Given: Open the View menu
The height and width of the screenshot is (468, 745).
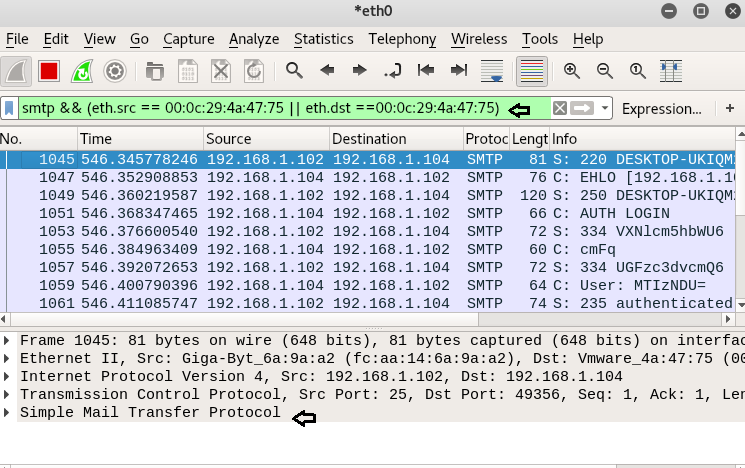Looking at the screenshot, I should point(100,39).
